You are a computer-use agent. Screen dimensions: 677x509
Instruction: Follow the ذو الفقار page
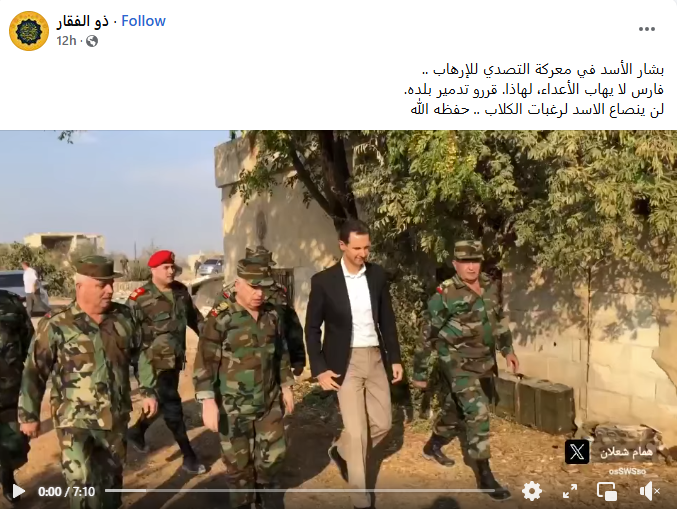tap(143, 21)
